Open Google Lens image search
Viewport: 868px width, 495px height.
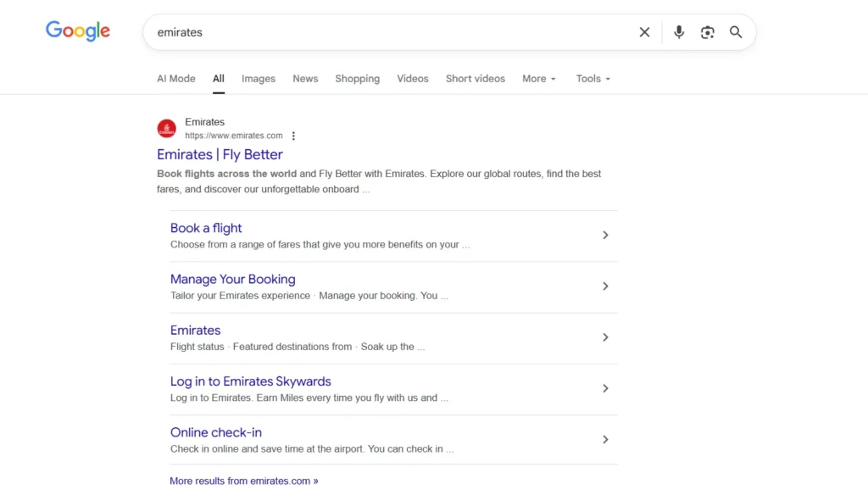(707, 31)
